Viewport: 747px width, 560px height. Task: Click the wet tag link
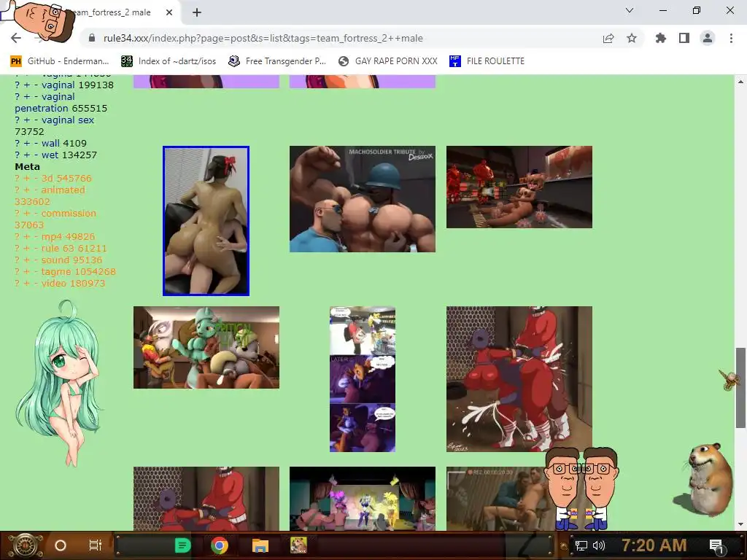tap(50, 155)
